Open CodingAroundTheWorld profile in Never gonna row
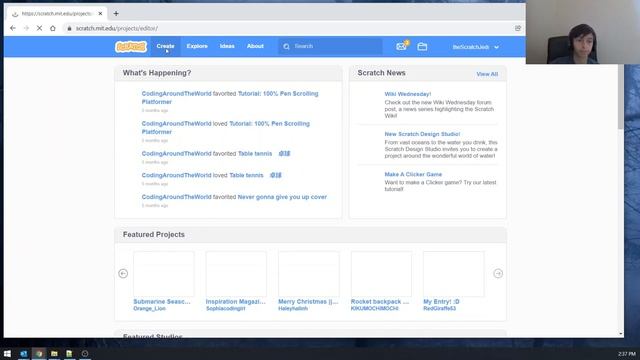This screenshot has height=360, width=640. (176, 197)
